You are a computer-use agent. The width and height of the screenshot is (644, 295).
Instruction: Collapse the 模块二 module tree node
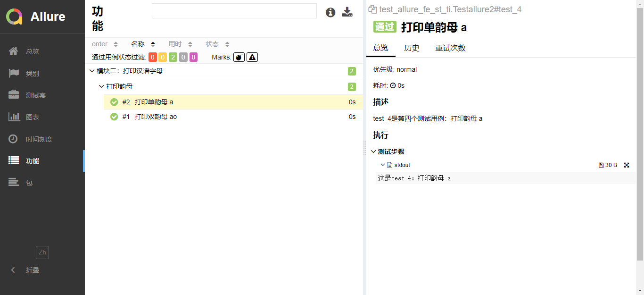pos(92,71)
